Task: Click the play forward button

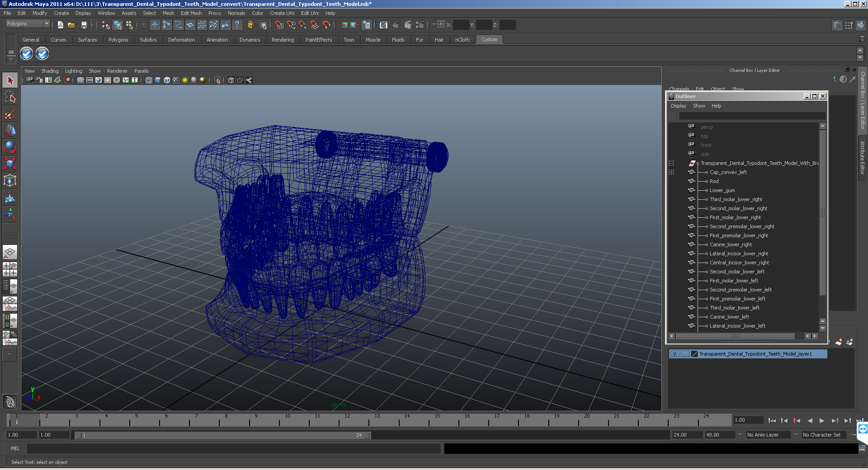Action: [x=822, y=421]
